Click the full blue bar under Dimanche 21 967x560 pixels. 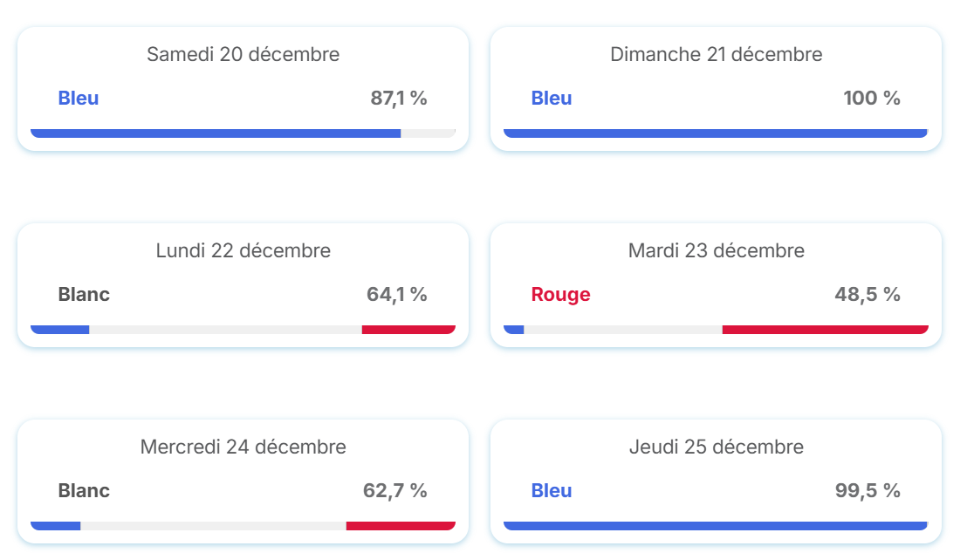(x=716, y=133)
